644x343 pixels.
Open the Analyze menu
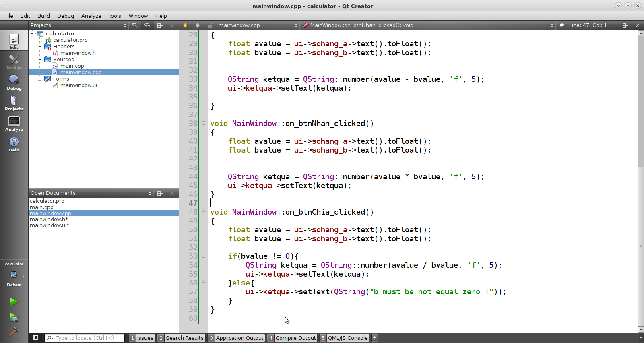coord(91,16)
